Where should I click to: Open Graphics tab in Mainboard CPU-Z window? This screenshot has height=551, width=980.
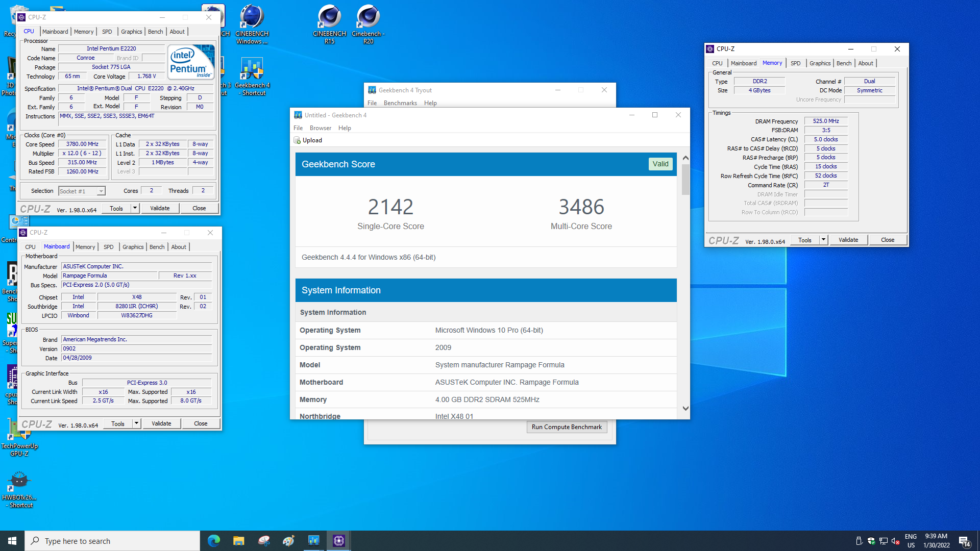pos(133,247)
